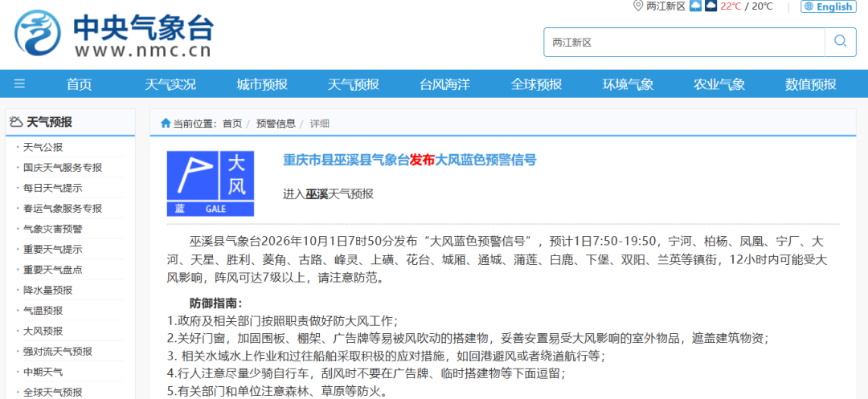The image size is (868, 399).
Task: Open the 首页 navigation tab
Action: pyautogui.click(x=79, y=84)
